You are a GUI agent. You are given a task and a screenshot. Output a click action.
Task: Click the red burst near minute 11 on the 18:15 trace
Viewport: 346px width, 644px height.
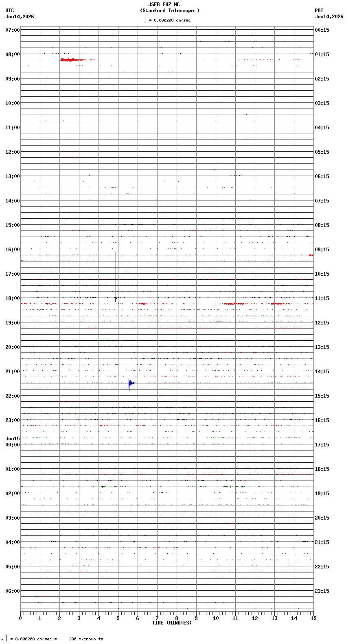coord(235,304)
